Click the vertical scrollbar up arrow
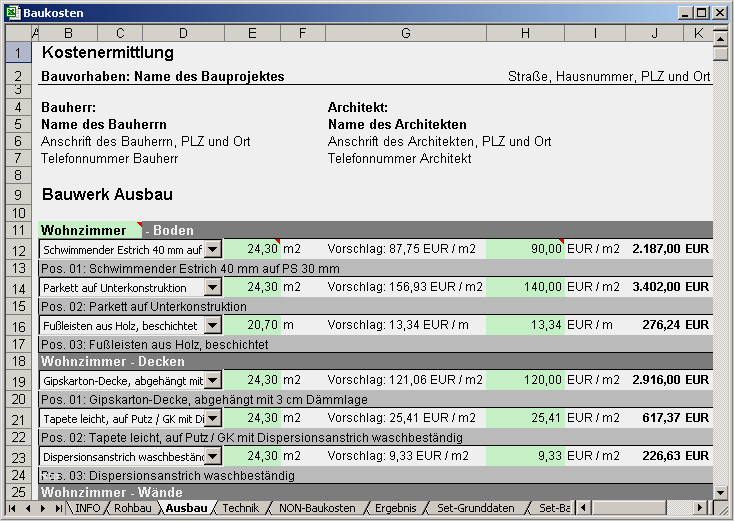This screenshot has width=734, height=521. pos(720,40)
